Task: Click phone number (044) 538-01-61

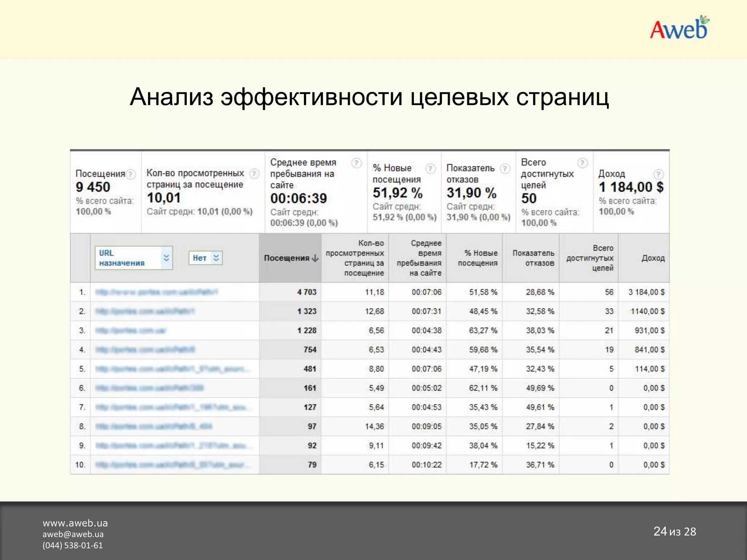Action: click(x=73, y=545)
